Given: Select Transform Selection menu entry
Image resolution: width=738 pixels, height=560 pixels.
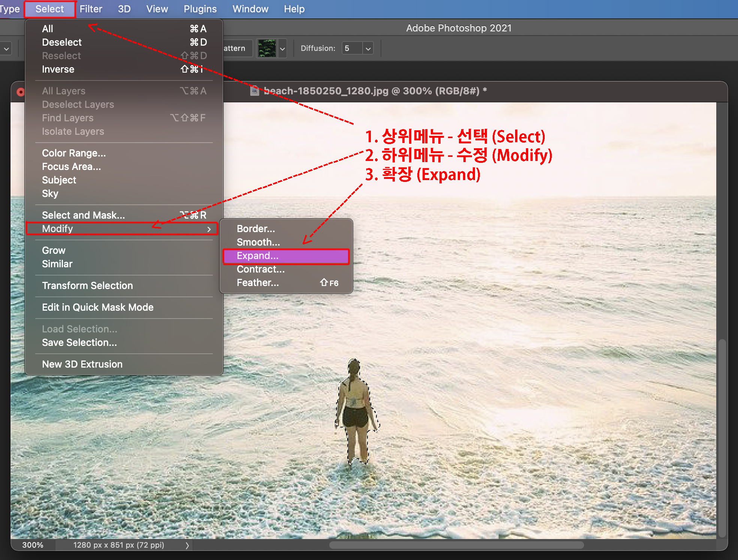Looking at the screenshot, I should click(87, 286).
